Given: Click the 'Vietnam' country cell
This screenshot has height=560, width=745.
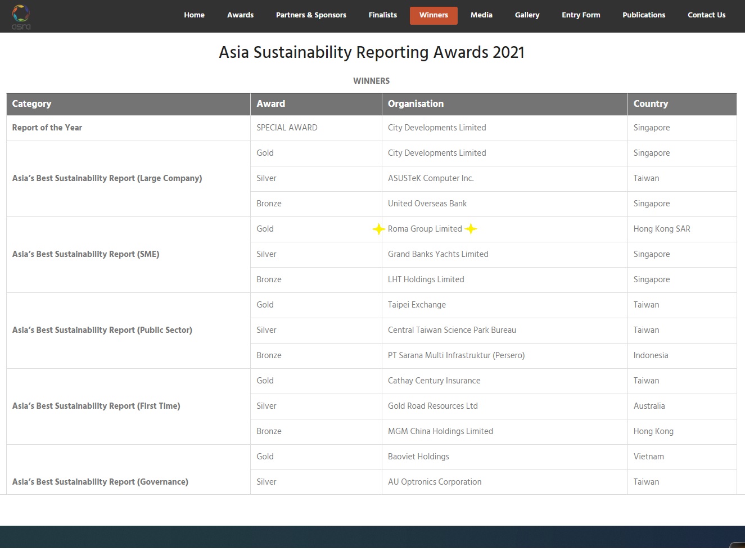Looking at the screenshot, I should 682,457.
